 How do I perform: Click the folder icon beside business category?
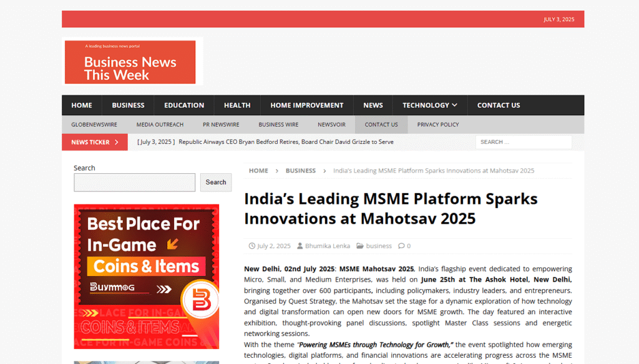pyautogui.click(x=360, y=246)
